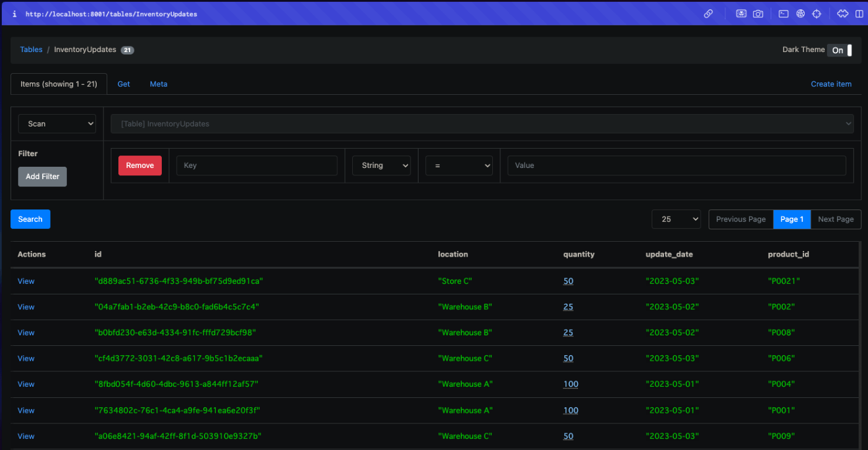The height and width of the screenshot is (450, 868).
Task: Click the blue Search button
Action: 30,219
